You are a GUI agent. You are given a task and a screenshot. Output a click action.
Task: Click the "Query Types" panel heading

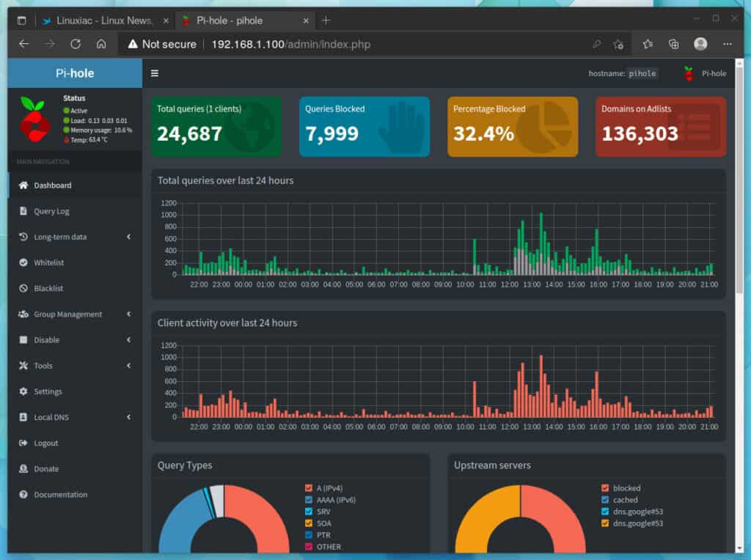(185, 465)
